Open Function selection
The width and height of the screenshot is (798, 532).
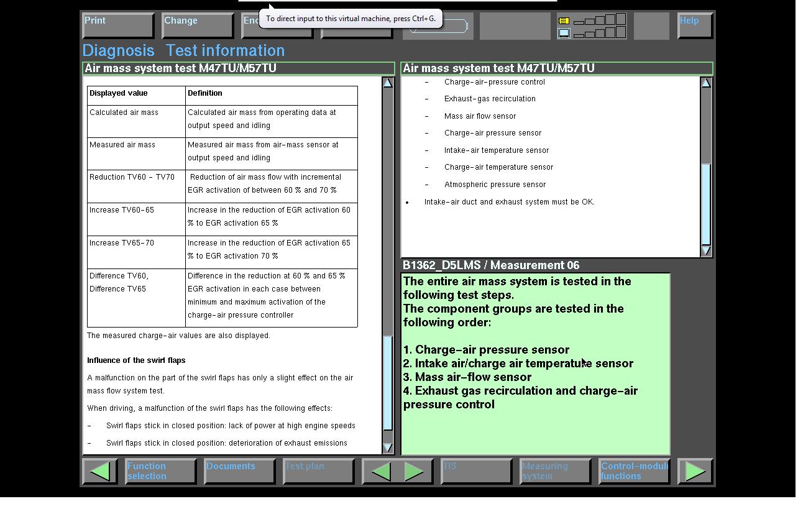161,471
